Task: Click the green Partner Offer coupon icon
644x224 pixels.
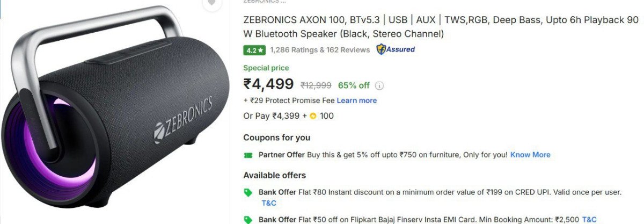Action: pos(248,155)
